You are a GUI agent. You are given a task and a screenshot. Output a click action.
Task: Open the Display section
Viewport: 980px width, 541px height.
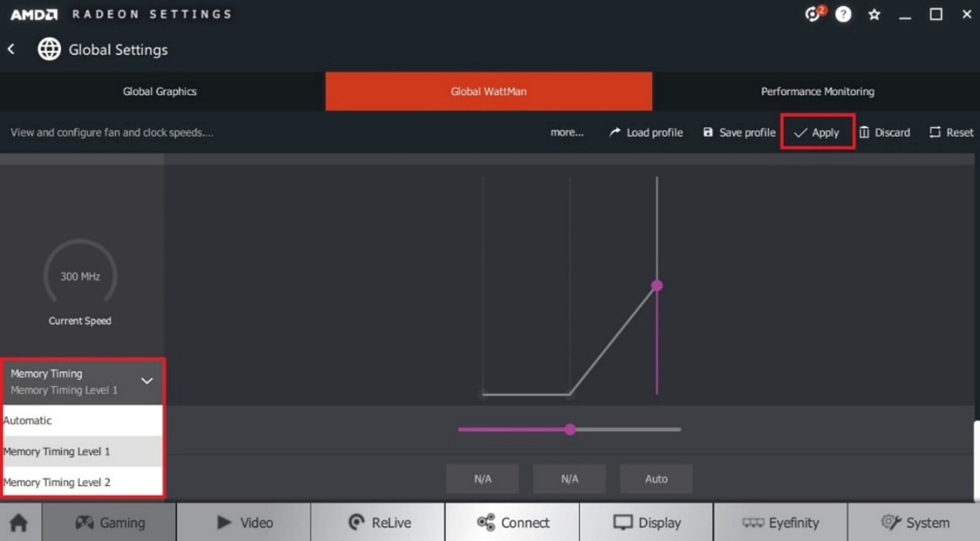coord(646,523)
